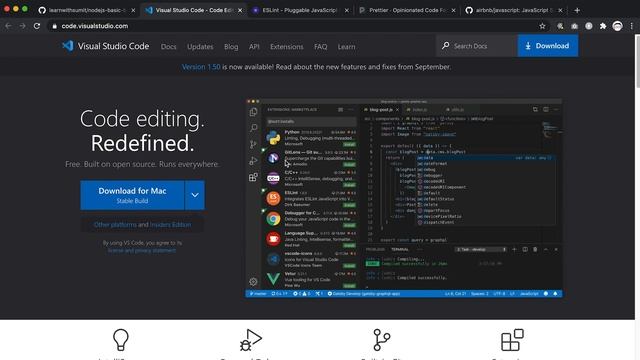Click the Run and Debug bug icon

[251, 340]
